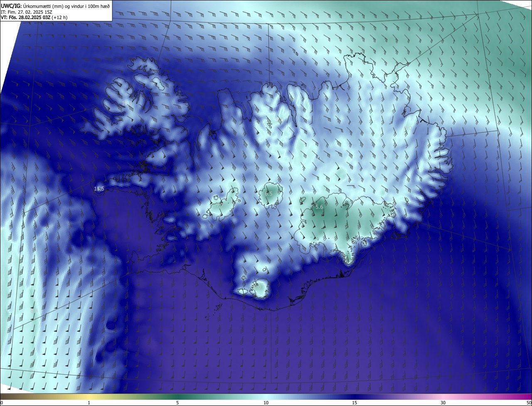Click the 6.5 value label on the glacier
Viewport: 532px width, 406px height.
coord(268,193)
